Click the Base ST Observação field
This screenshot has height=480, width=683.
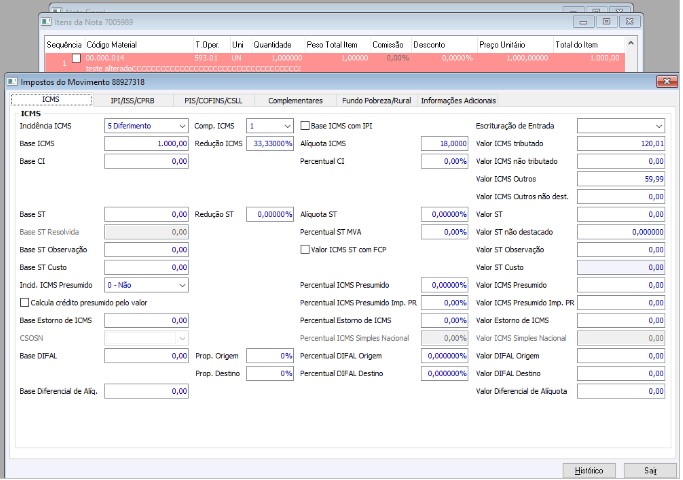(146, 250)
